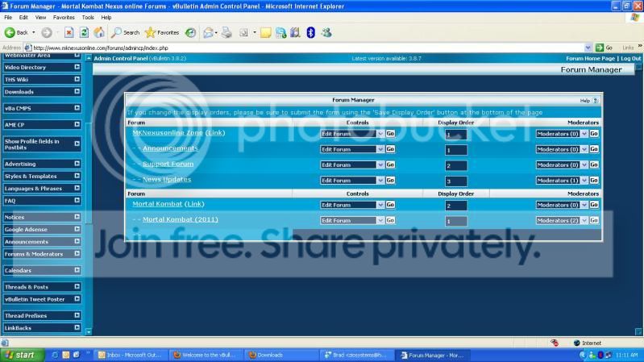The width and height of the screenshot is (644, 362).
Task: Open the Tools menu
Action: pyautogui.click(x=88, y=17)
